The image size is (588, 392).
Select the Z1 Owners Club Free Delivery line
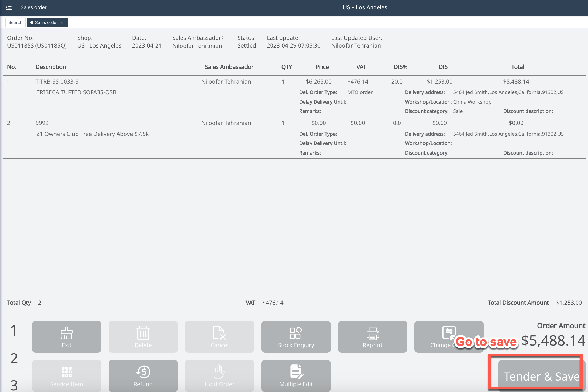92,134
